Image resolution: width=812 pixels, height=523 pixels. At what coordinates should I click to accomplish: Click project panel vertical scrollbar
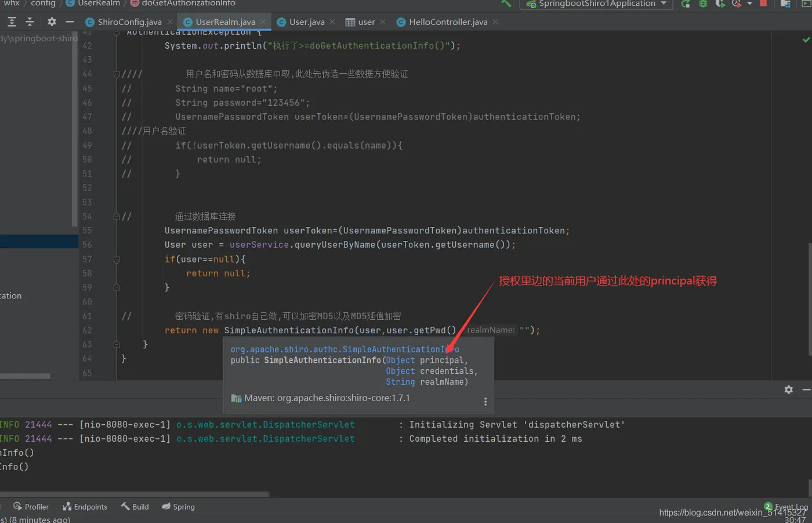pyautogui.click(x=74, y=129)
